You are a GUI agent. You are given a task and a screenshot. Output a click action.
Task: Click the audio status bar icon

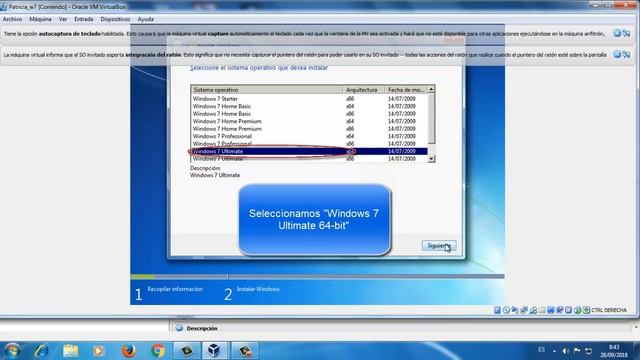pyautogui.click(x=515, y=310)
